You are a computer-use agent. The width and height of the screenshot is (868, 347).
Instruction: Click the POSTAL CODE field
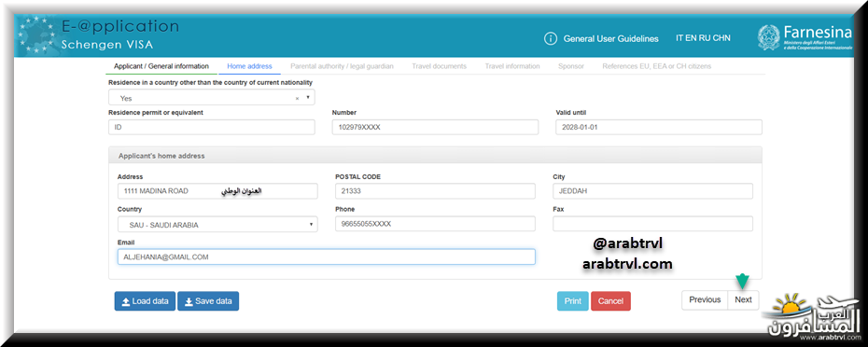(x=435, y=191)
